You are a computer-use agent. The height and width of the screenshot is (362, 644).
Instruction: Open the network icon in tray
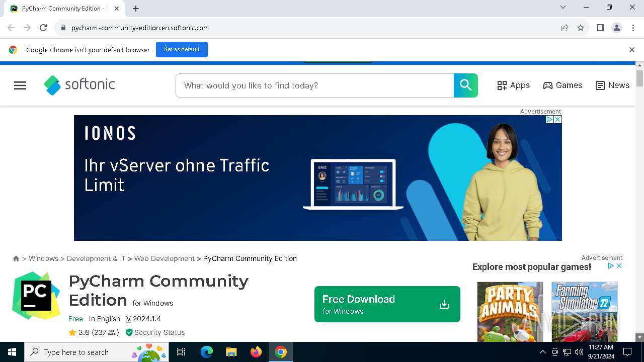point(567,352)
